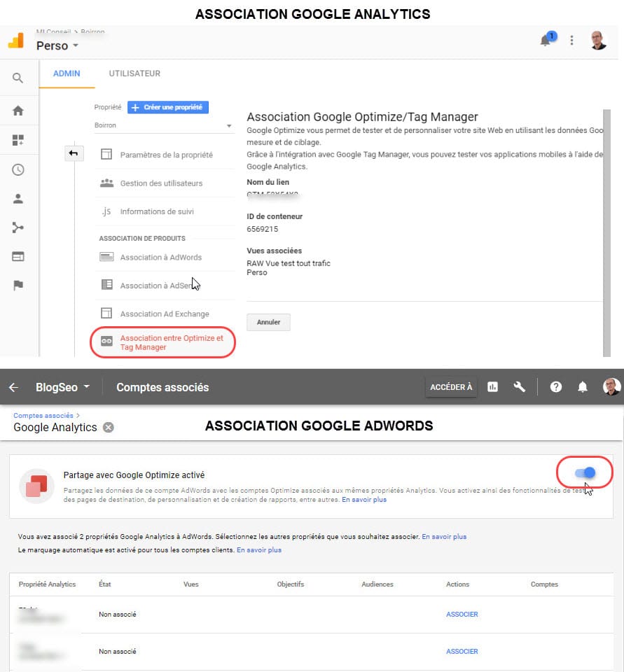Open the notifications bell in Analytics
Screen dimensions: 624x672
point(546,41)
